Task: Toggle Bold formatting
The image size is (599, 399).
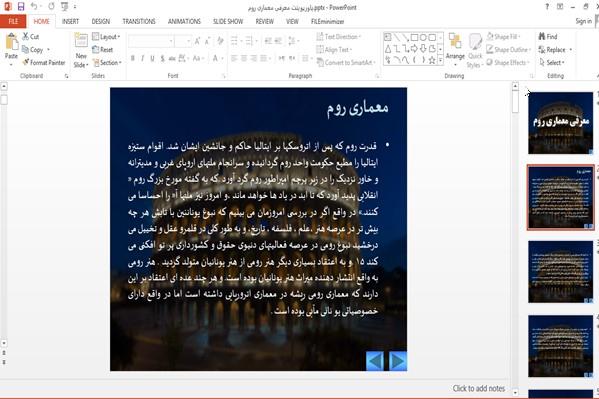Action: coord(133,58)
